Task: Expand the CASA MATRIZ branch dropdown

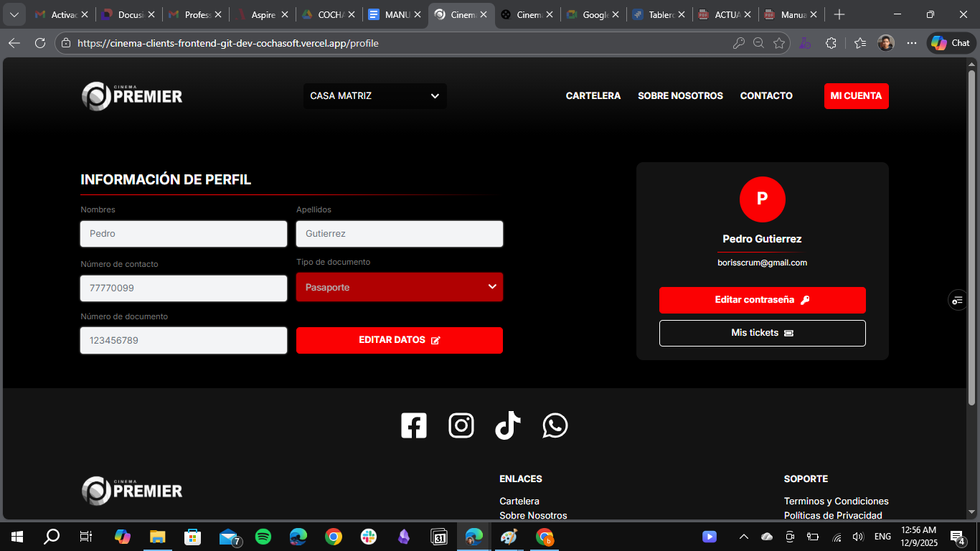Action: (374, 96)
